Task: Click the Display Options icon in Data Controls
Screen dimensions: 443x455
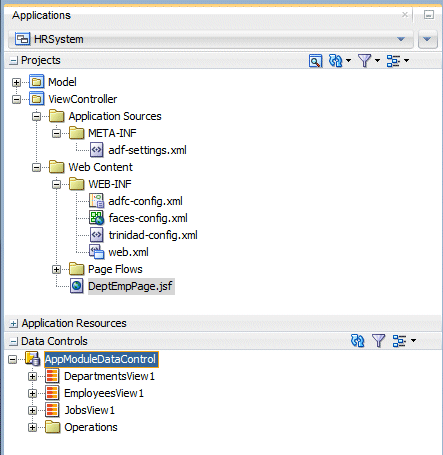Action: pos(399,341)
